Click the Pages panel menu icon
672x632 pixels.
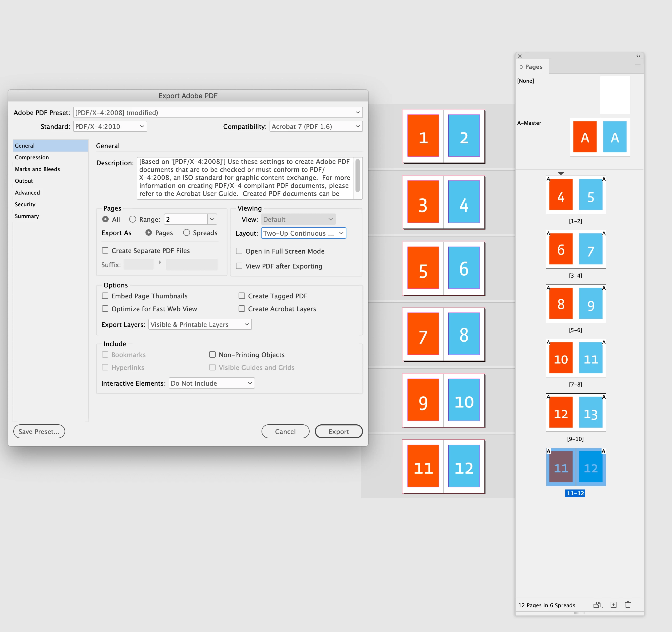[x=638, y=66]
